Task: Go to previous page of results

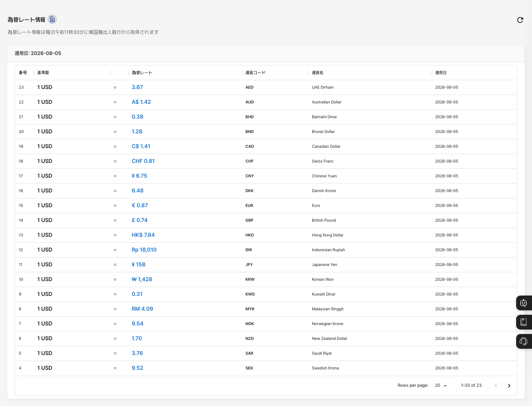Action: coord(496,386)
